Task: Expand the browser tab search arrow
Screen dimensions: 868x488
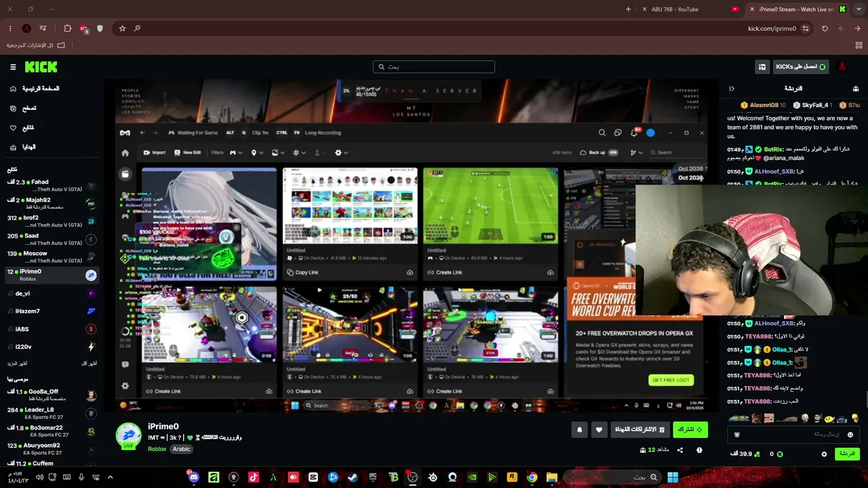Action: click(858, 9)
